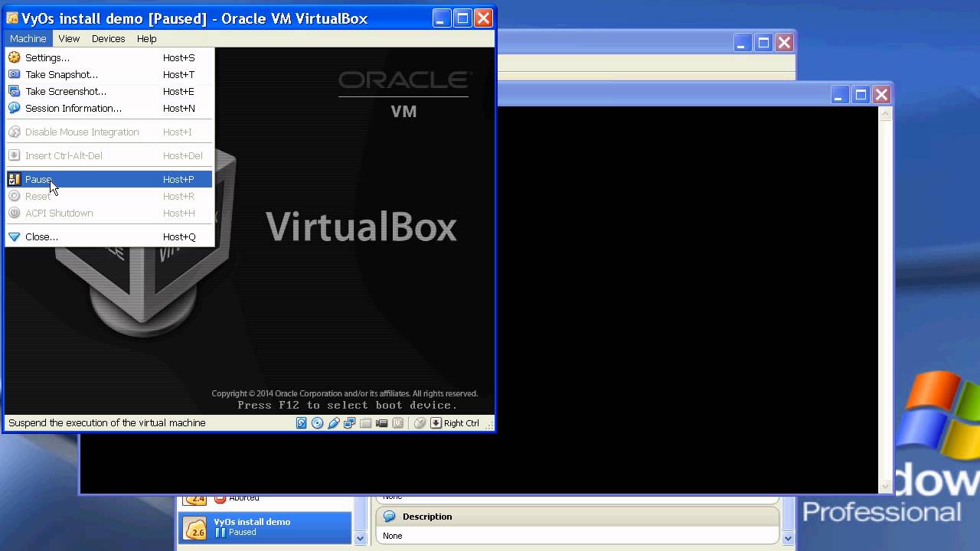Image resolution: width=980 pixels, height=551 pixels.
Task: Click the VirtualBox icon in VyOs title bar
Action: point(12,18)
